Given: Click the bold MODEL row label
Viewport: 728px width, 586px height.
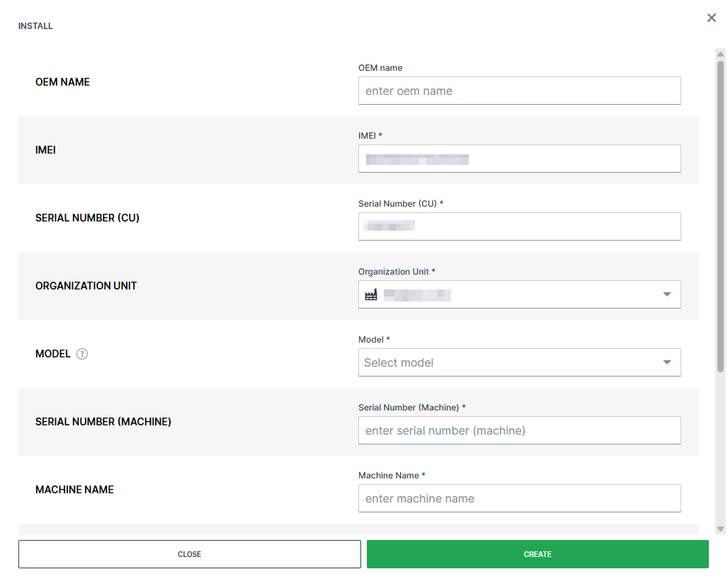Looking at the screenshot, I should (52, 354).
